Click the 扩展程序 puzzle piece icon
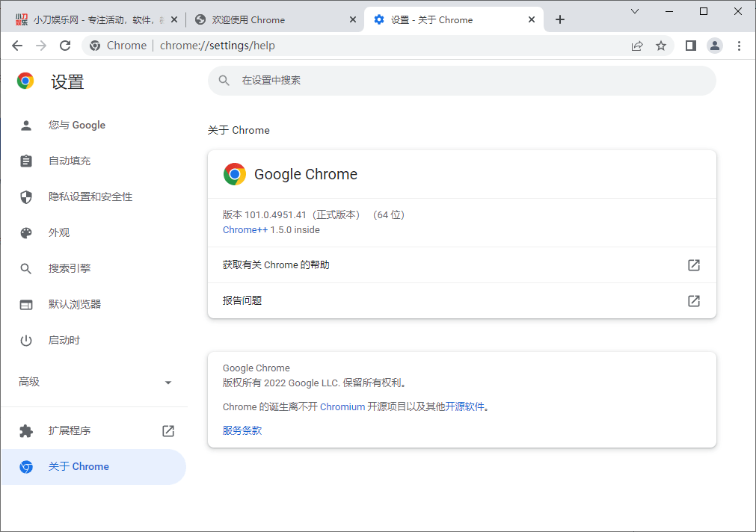This screenshot has width=756, height=532. point(26,430)
